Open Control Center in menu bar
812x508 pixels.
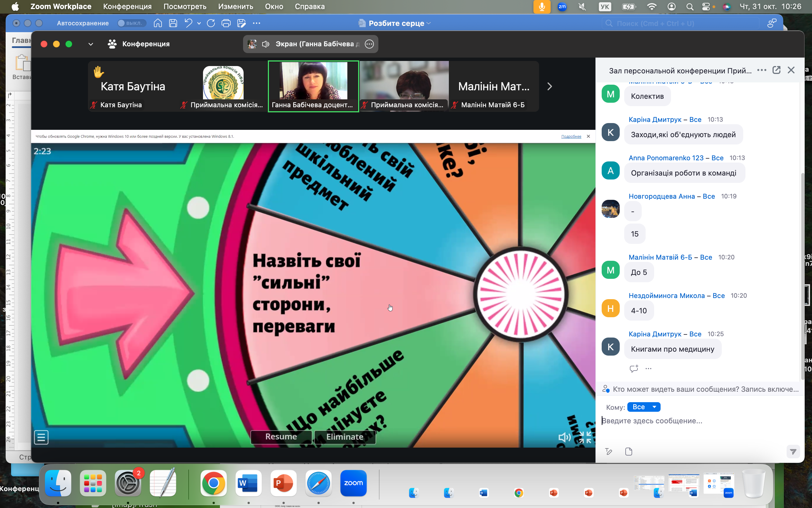pyautogui.click(x=706, y=6)
